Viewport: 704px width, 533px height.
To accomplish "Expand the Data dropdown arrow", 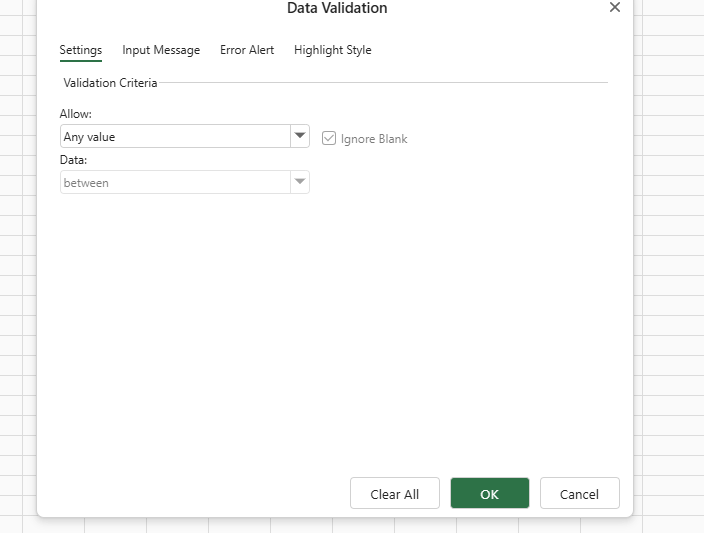I will coord(299,183).
